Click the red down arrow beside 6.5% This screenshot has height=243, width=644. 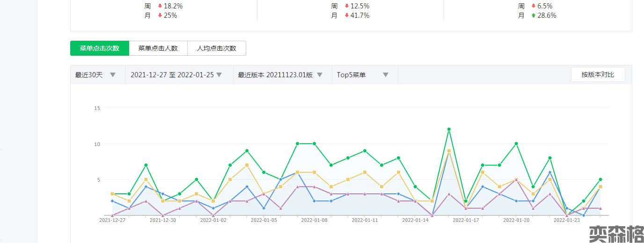pos(534,6)
